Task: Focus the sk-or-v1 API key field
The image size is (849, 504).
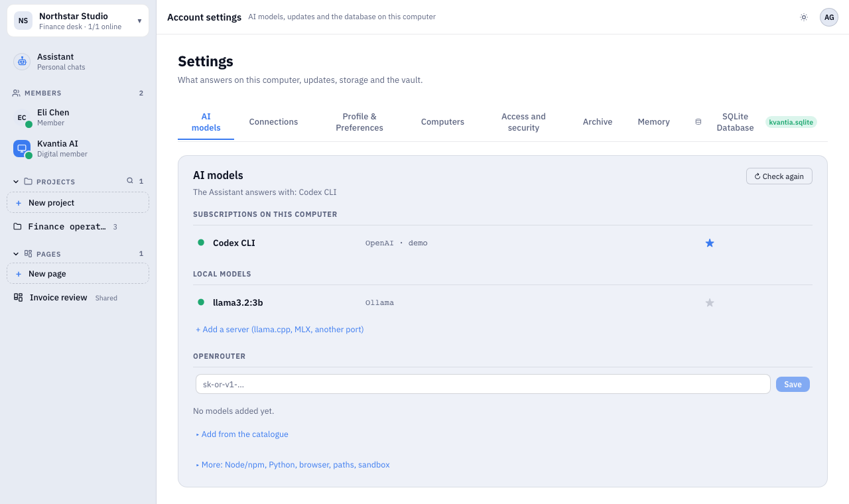Action: tap(483, 384)
